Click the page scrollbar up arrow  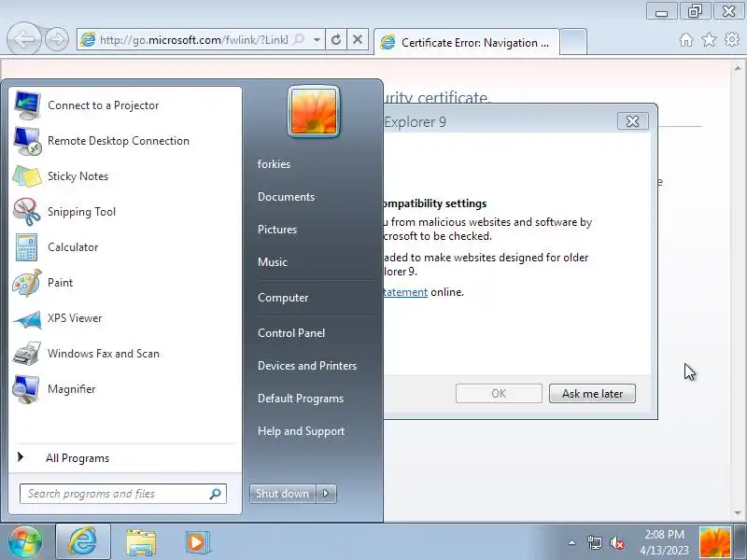tap(738, 68)
